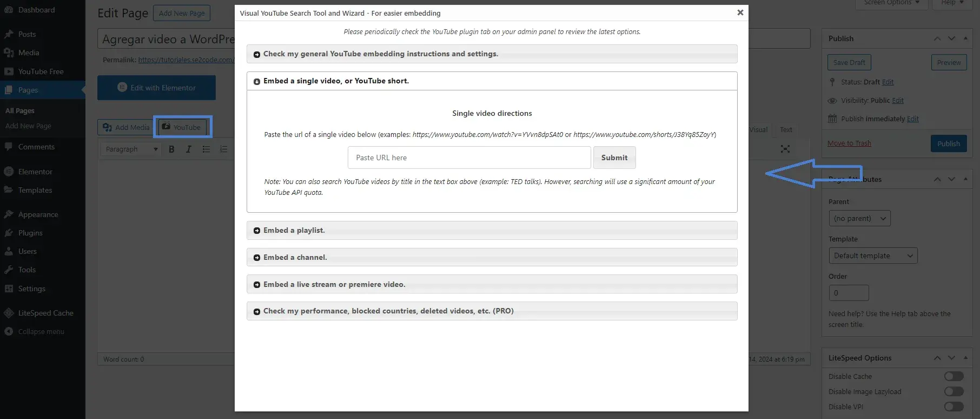
Task: Open LiteSpeed Cache in sidebar
Action: click(x=45, y=313)
